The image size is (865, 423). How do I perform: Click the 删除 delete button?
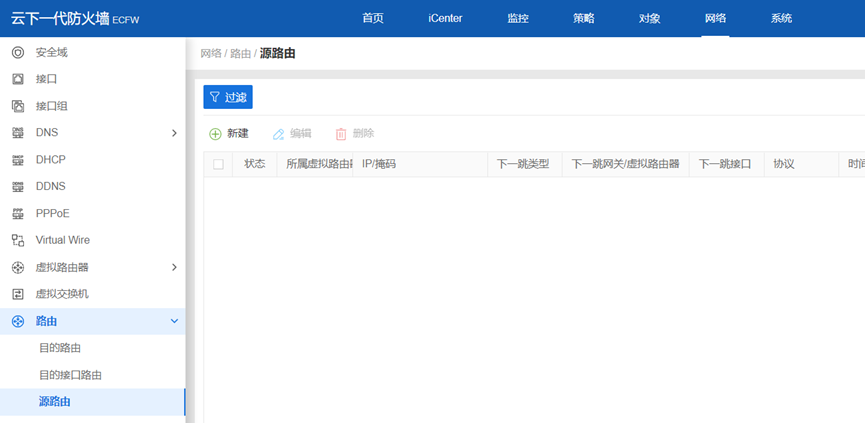coord(355,134)
